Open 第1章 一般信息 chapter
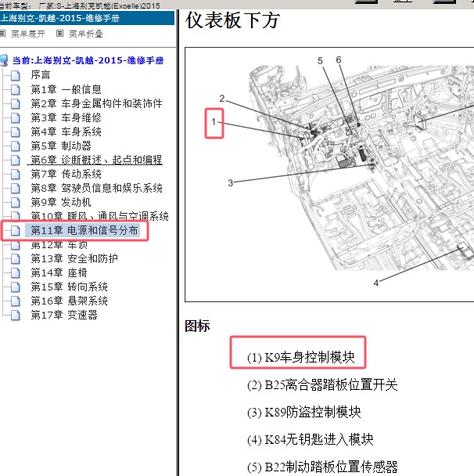The image size is (474, 476). tap(66, 89)
